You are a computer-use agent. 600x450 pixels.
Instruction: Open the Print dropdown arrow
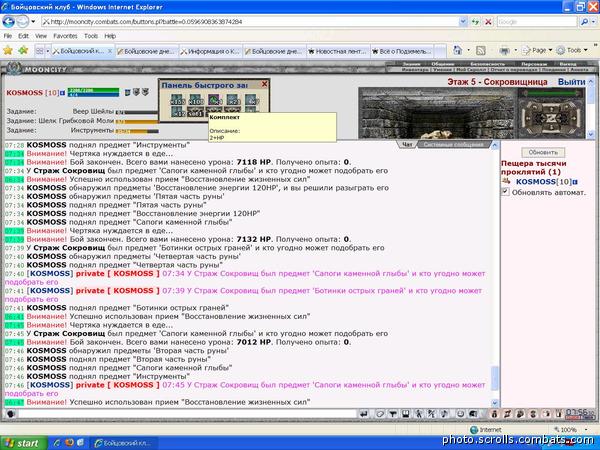515,50
